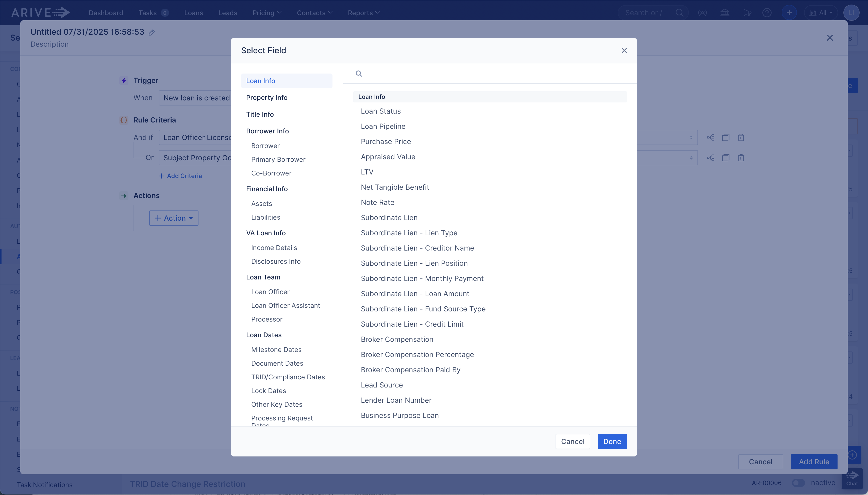Close the Select Field dialog

[x=624, y=50]
